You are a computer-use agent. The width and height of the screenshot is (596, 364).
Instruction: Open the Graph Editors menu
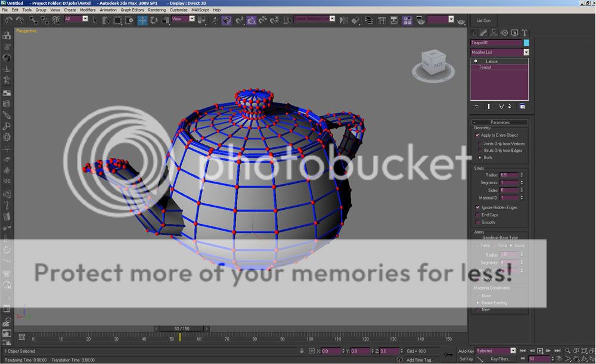coord(132,10)
